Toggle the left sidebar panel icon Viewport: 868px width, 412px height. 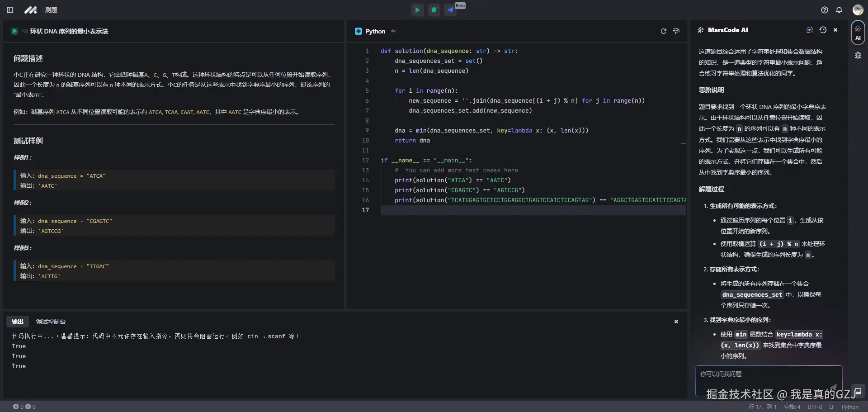(10, 10)
